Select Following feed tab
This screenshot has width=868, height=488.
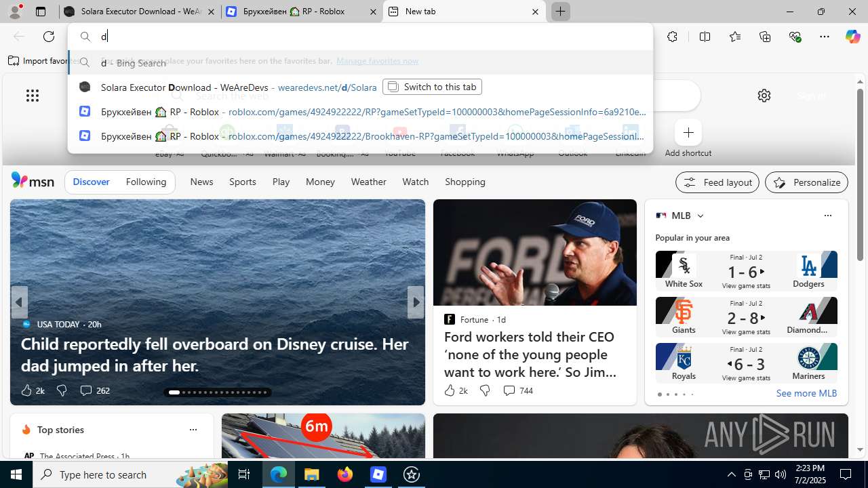pyautogui.click(x=146, y=182)
